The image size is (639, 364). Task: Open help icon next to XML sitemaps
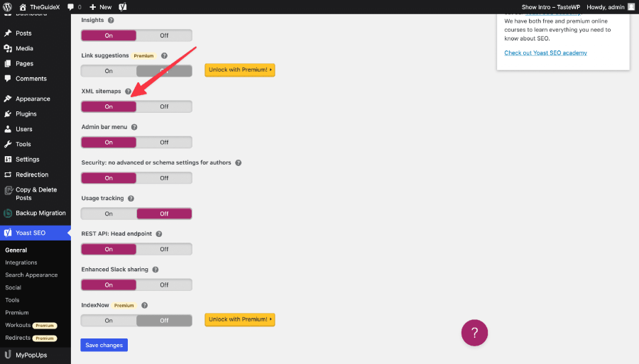[128, 92]
